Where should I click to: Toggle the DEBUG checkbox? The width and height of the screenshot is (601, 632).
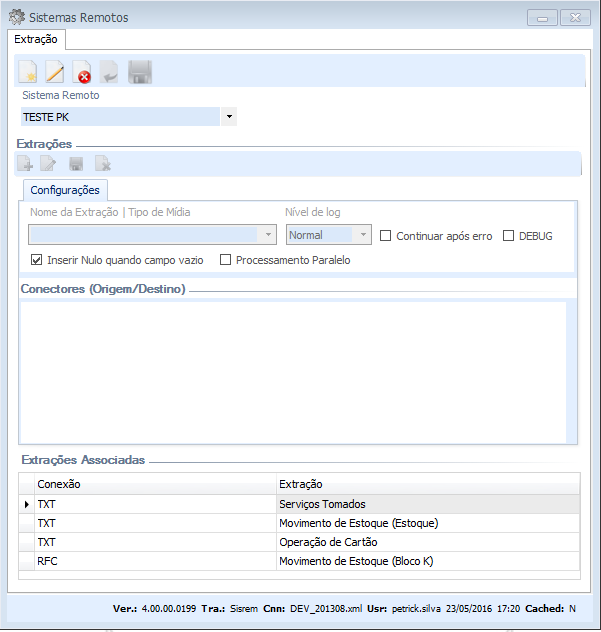508,235
